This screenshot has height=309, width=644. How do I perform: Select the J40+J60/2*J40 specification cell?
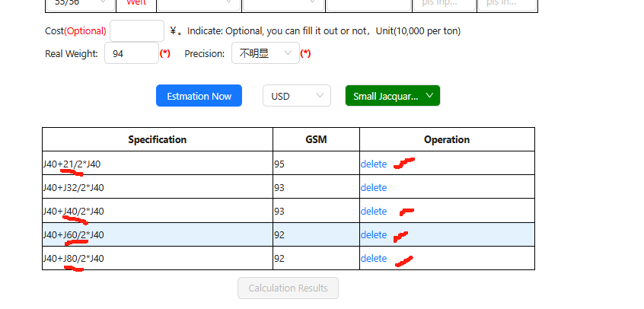pyautogui.click(x=157, y=234)
